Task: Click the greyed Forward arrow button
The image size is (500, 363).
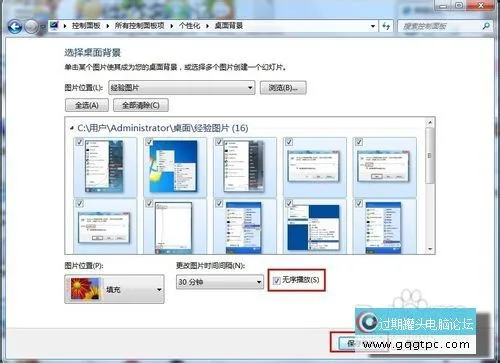Action: [32, 26]
